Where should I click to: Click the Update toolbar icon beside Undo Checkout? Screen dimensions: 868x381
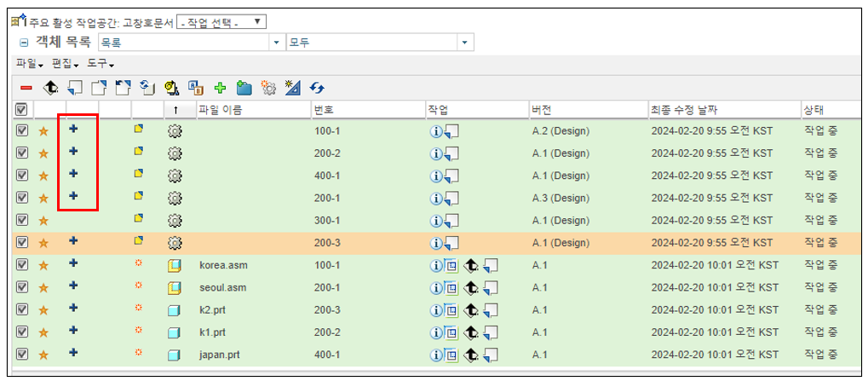(x=147, y=88)
